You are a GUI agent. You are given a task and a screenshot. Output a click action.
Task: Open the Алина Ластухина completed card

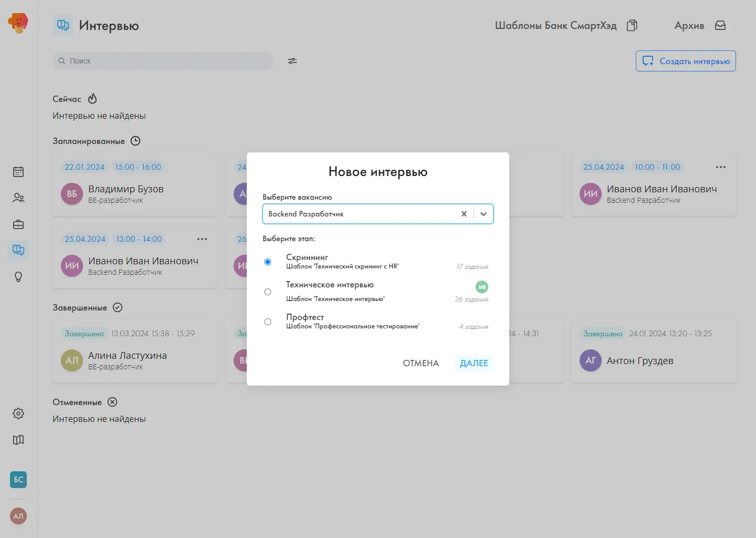point(135,351)
